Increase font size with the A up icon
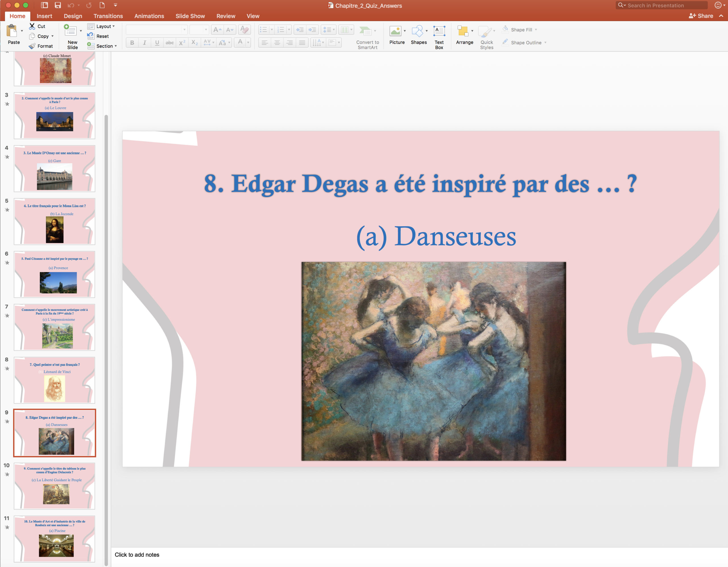 (x=217, y=30)
